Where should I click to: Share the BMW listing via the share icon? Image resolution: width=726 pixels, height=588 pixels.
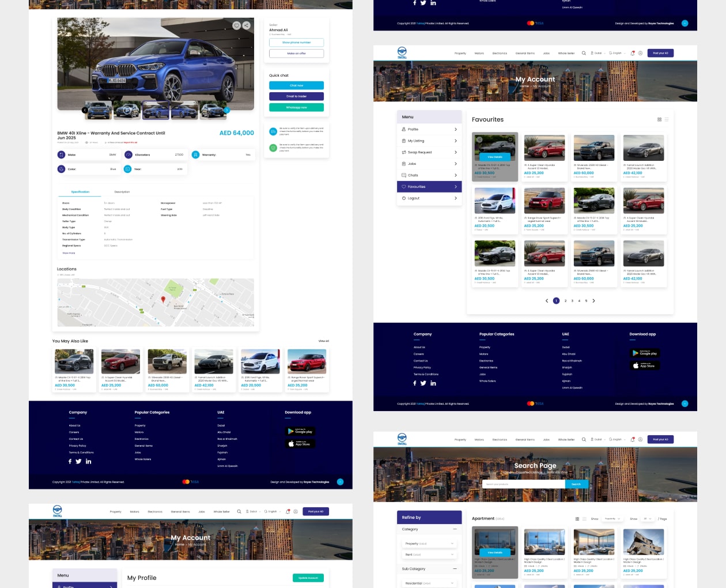(x=246, y=25)
